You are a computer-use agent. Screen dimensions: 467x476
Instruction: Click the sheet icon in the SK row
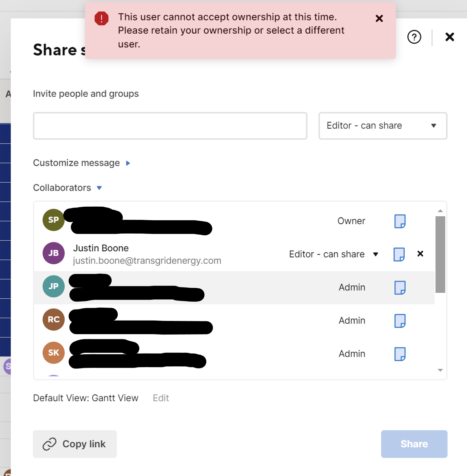(400, 354)
